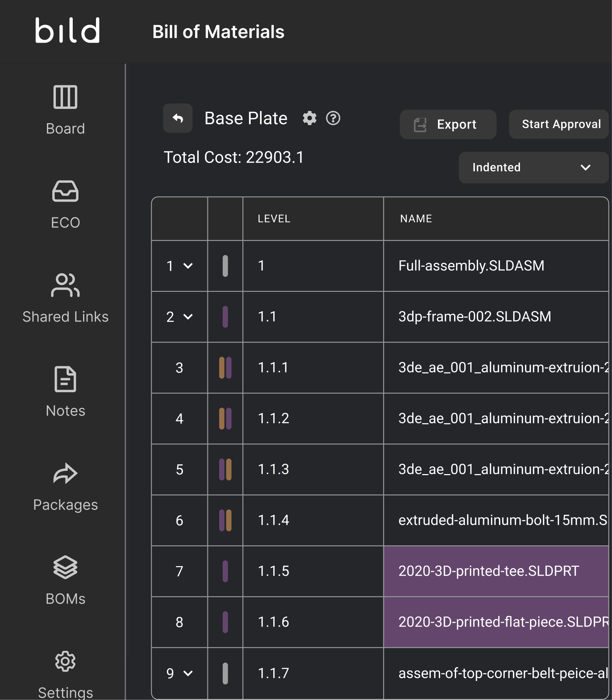Toggle the status indicator for extruded-aluminum-bolt-15mm
Screen dimensions: 612x700
(225, 521)
